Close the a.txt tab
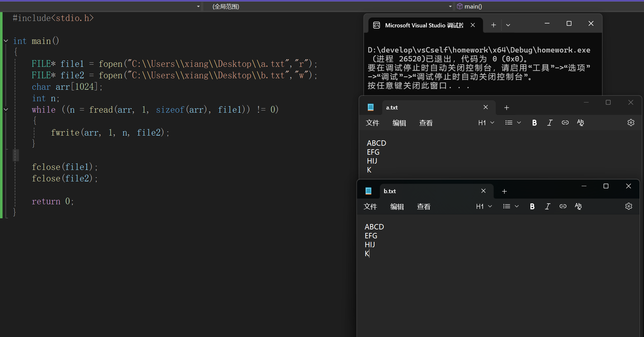This screenshot has height=337, width=644. pos(486,107)
